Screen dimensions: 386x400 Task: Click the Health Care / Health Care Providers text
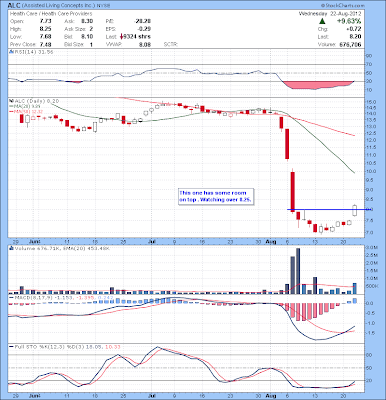51,14
